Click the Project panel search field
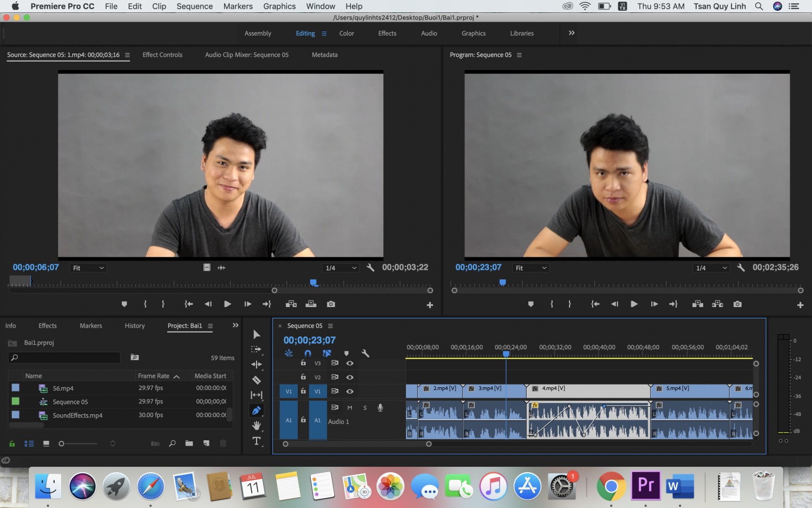 coord(64,357)
